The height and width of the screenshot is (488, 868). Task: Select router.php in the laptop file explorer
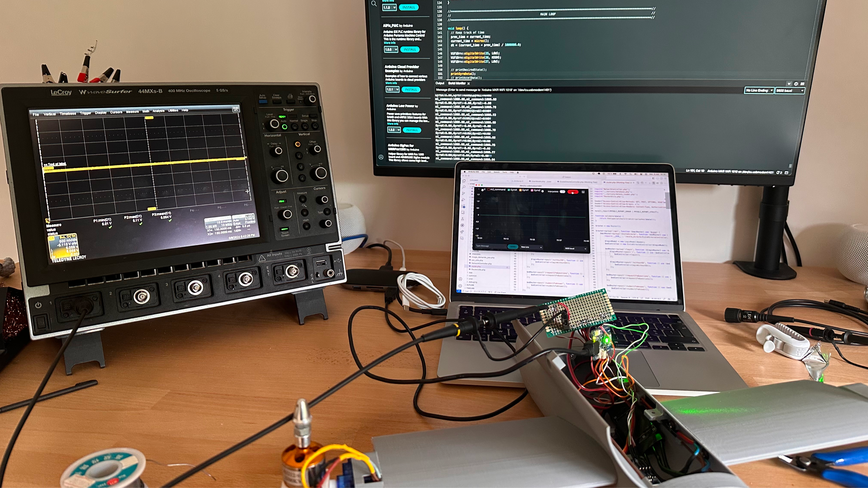(488, 267)
